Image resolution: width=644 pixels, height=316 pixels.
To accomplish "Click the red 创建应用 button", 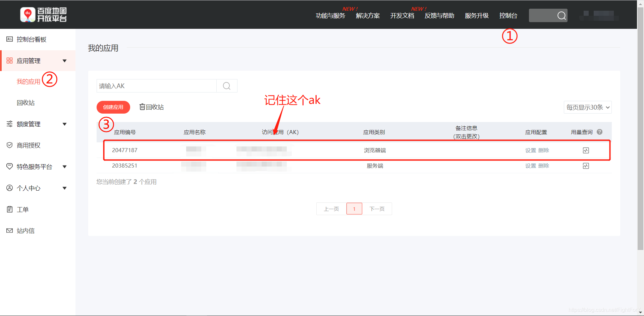I will pyautogui.click(x=113, y=107).
